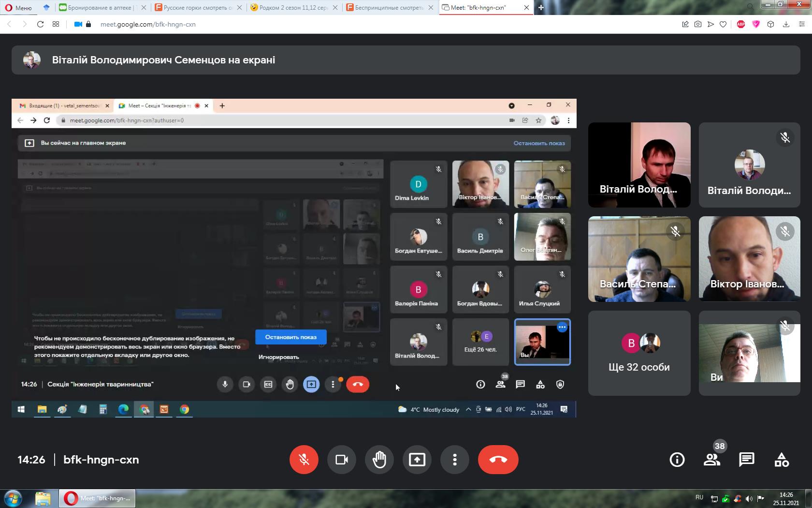Click the Opera address bar URL

[148, 24]
